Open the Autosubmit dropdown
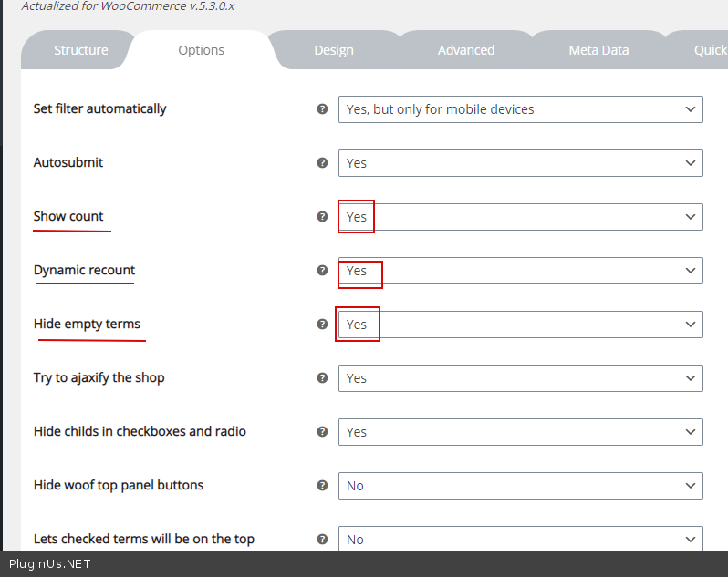728x577 pixels. [x=520, y=163]
